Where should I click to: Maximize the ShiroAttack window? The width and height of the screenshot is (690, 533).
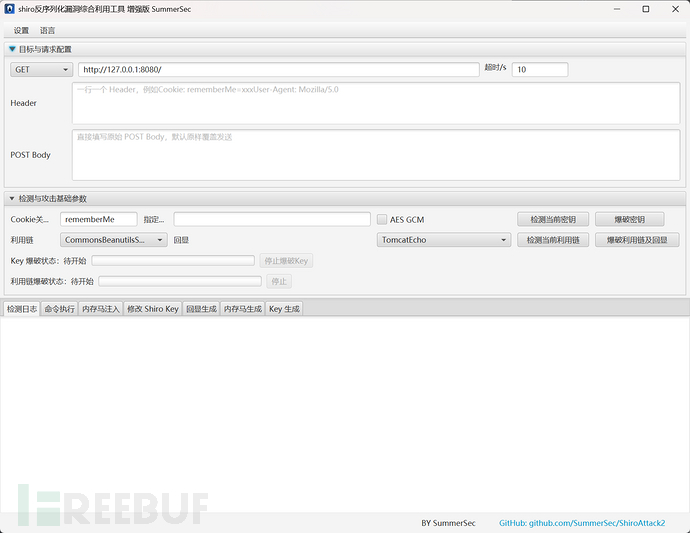tap(646, 9)
